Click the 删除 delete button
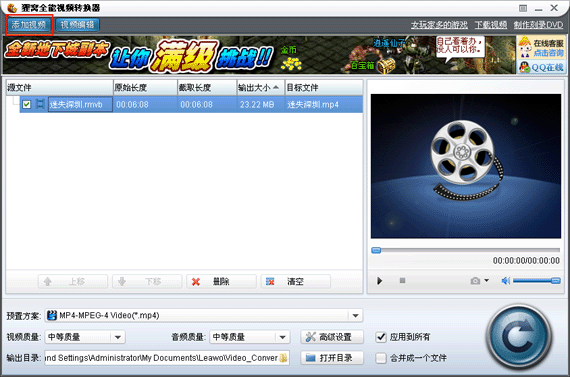Screen dimensions: 570x377 (221, 281)
